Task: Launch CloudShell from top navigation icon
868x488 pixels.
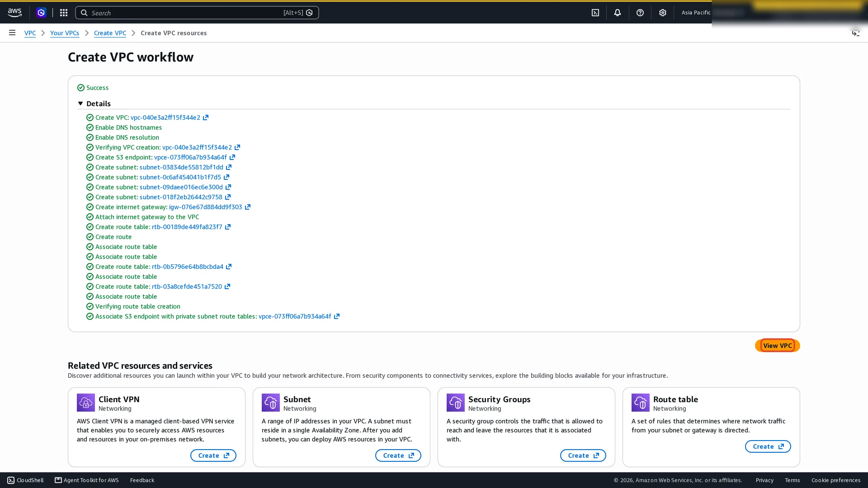Action: click(x=595, y=13)
